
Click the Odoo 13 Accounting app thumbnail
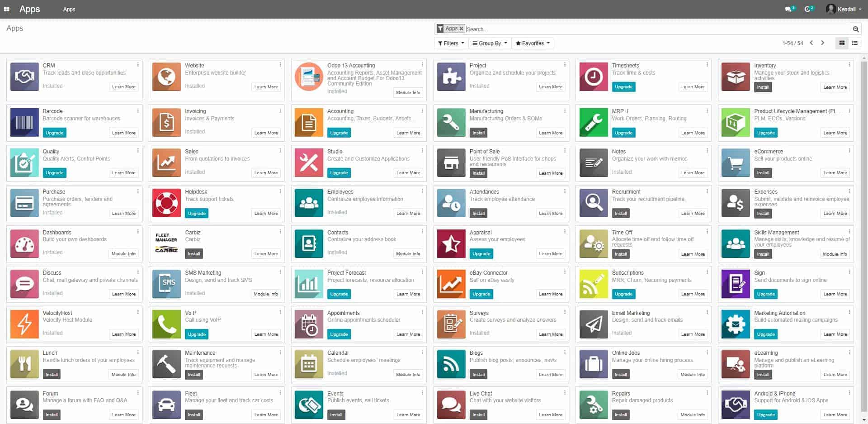pyautogui.click(x=309, y=77)
